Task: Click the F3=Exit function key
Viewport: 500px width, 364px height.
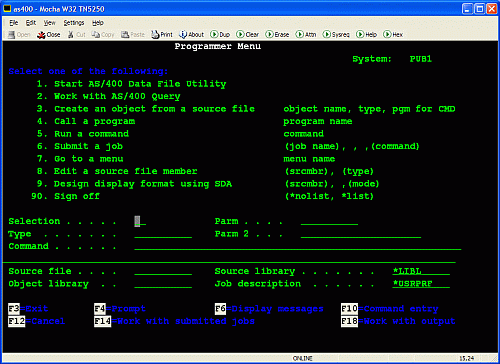Action: (x=28, y=309)
